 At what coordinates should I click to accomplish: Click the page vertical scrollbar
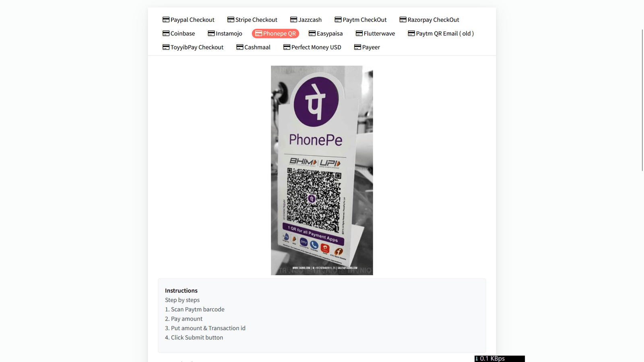point(642,100)
